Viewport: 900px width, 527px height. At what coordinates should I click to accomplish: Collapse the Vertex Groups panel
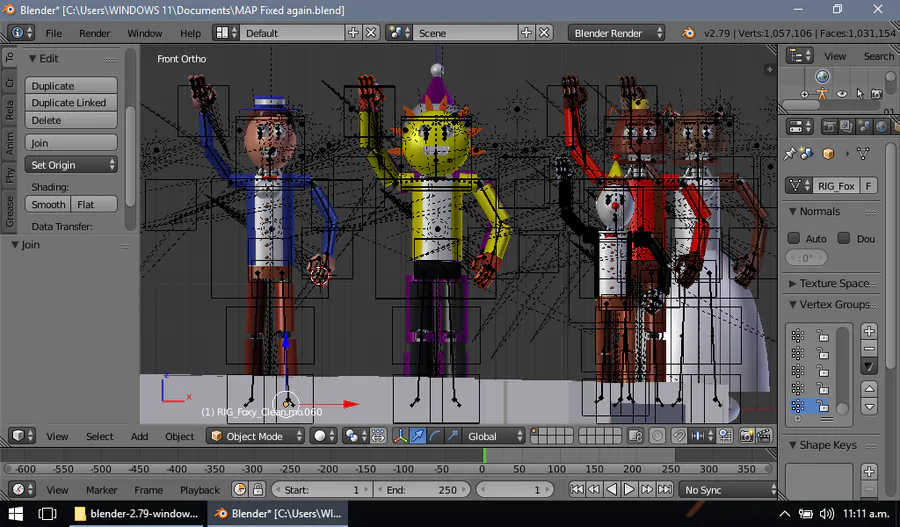tap(793, 304)
